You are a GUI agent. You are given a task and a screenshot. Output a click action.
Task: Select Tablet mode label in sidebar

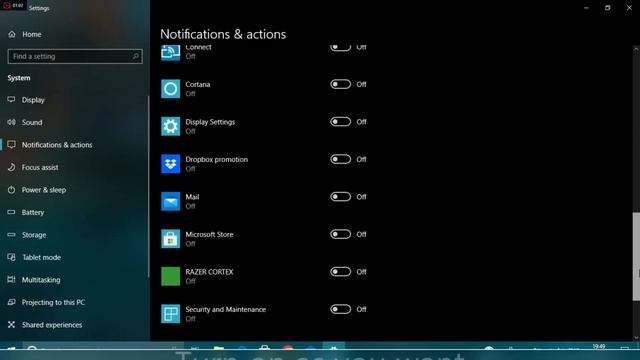[41, 258]
